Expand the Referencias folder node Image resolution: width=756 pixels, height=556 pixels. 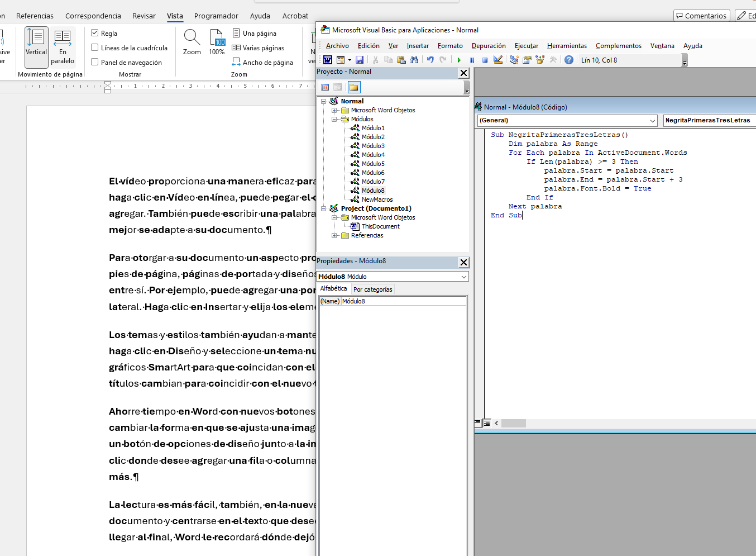tap(334, 235)
